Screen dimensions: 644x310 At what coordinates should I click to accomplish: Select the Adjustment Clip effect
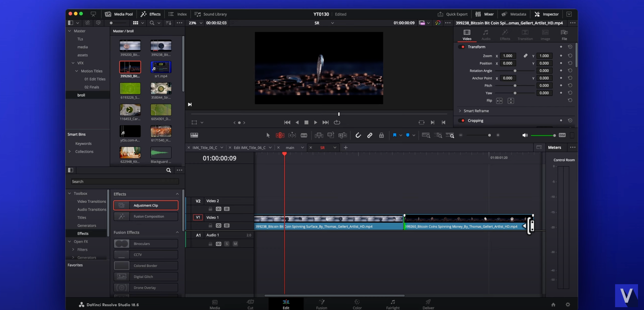pos(146,205)
